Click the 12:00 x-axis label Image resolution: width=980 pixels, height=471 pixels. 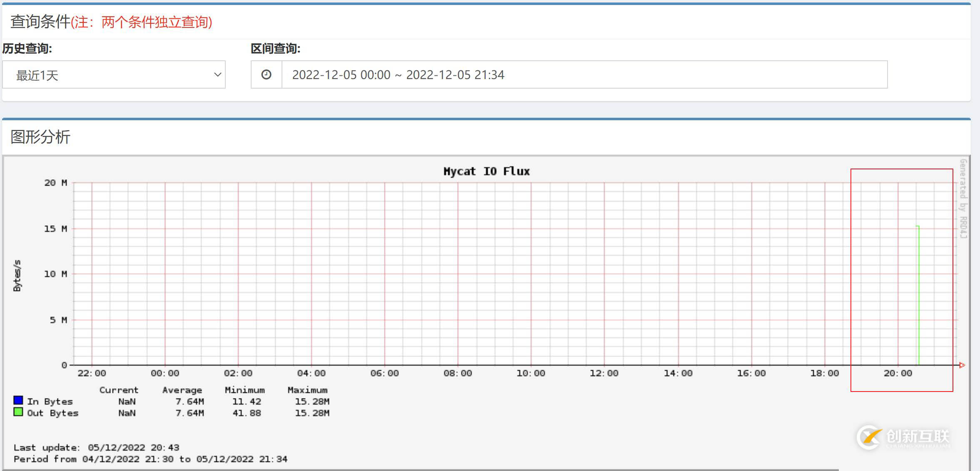604,373
